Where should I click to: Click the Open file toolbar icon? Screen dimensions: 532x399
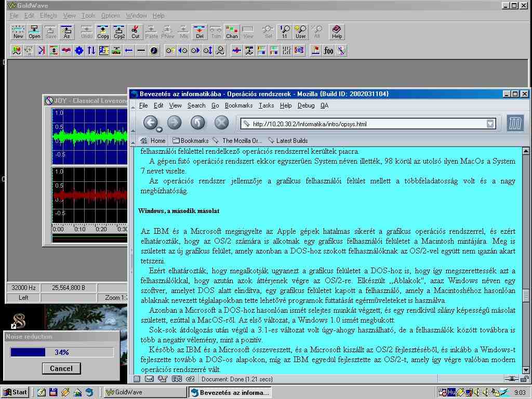click(34, 32)
